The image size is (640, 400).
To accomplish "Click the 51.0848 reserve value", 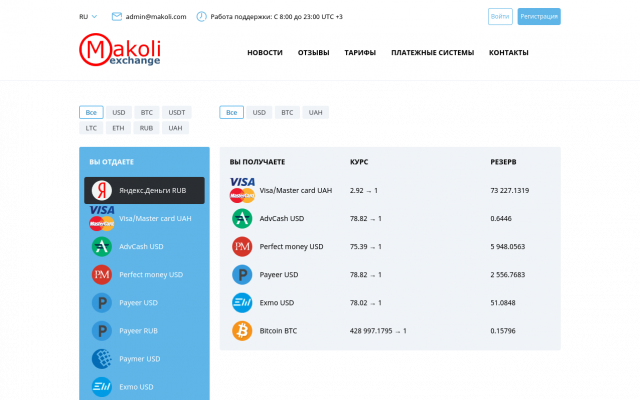I will [503, 303].
